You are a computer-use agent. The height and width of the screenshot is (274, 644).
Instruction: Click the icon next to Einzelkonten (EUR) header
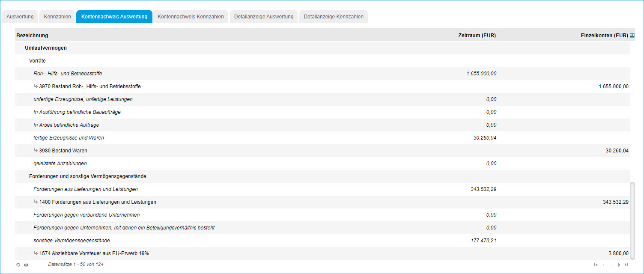tap(632, 35)
